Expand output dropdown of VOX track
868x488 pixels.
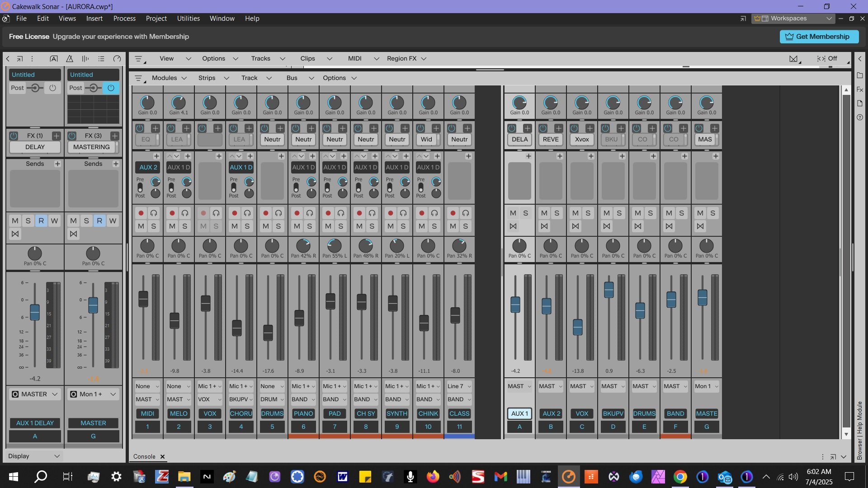(x=210, y=399)
